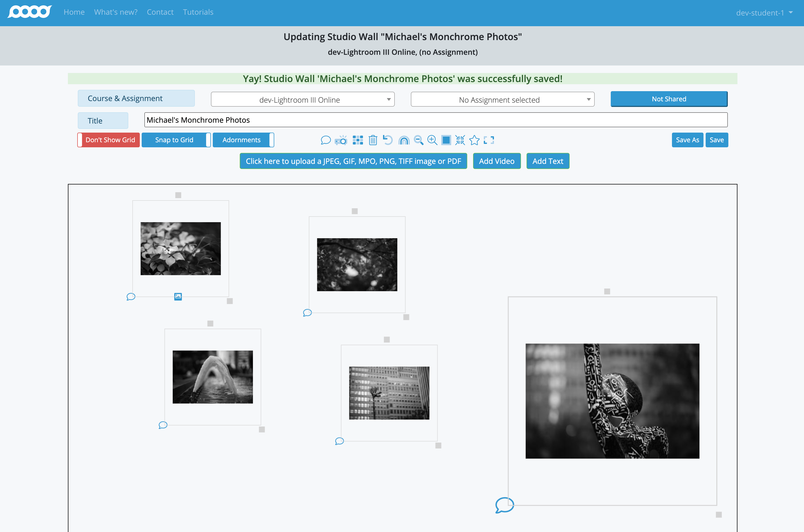Image resolution: width=804 pixels, height=532 pixels.
Task: Open comments on the sculpture photo
Action: 504,505
